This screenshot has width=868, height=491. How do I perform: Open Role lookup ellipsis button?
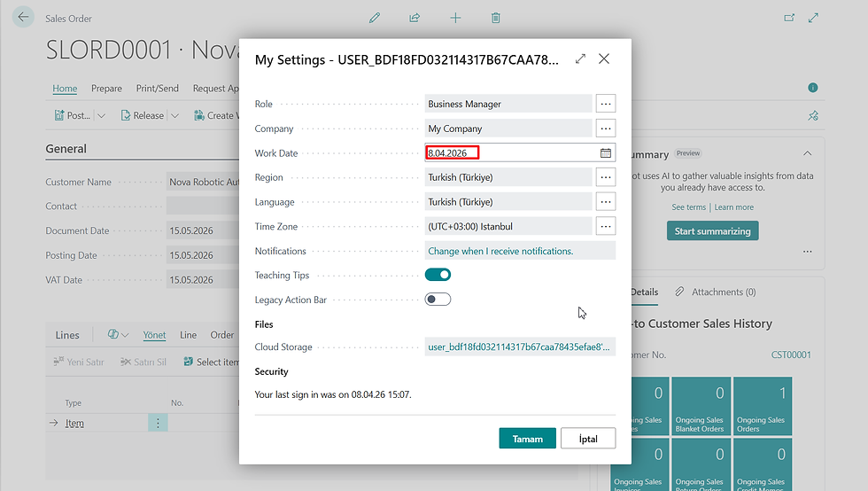[606, 104]
